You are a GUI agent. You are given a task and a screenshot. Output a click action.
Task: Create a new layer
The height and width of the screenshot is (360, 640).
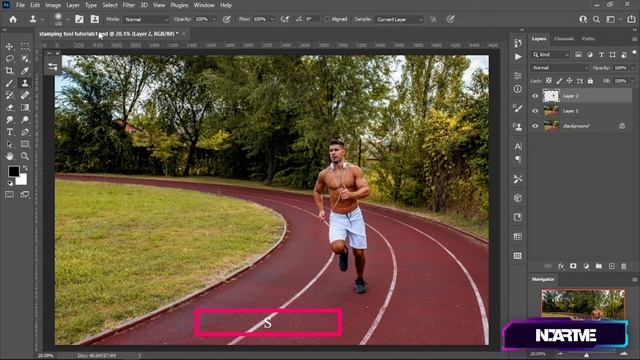[611, 266]
